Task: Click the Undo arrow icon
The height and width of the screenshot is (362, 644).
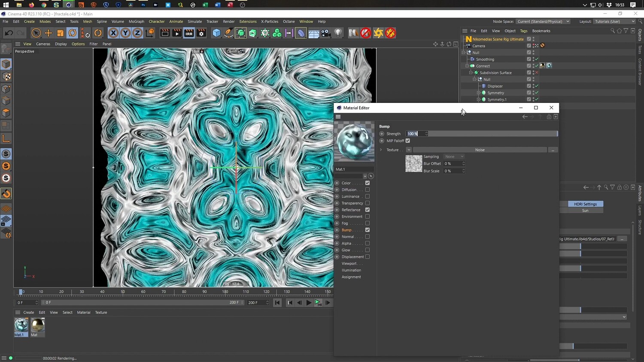Action: [9, 33]
